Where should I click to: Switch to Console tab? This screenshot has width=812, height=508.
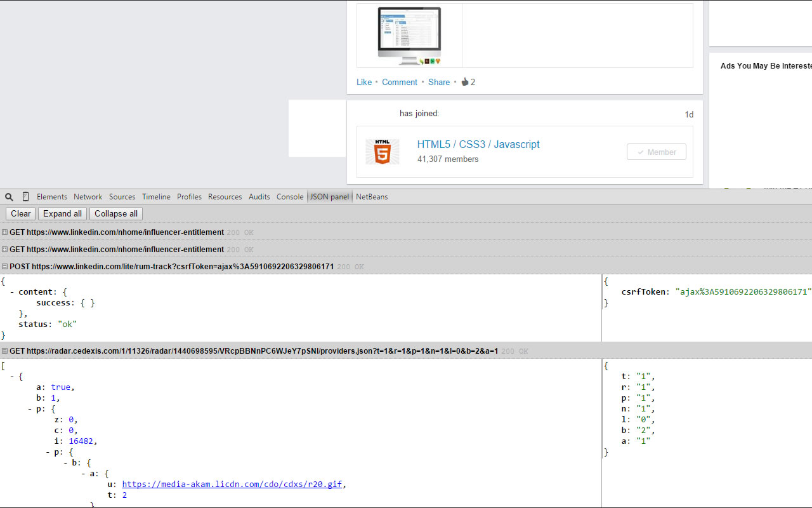[x=290, y=197]
